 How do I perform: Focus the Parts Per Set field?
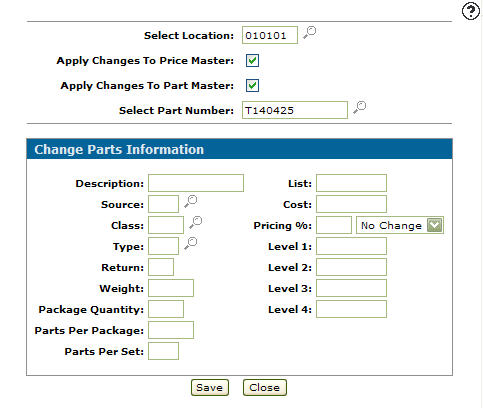pyautogui.click(x=163, y=351)
